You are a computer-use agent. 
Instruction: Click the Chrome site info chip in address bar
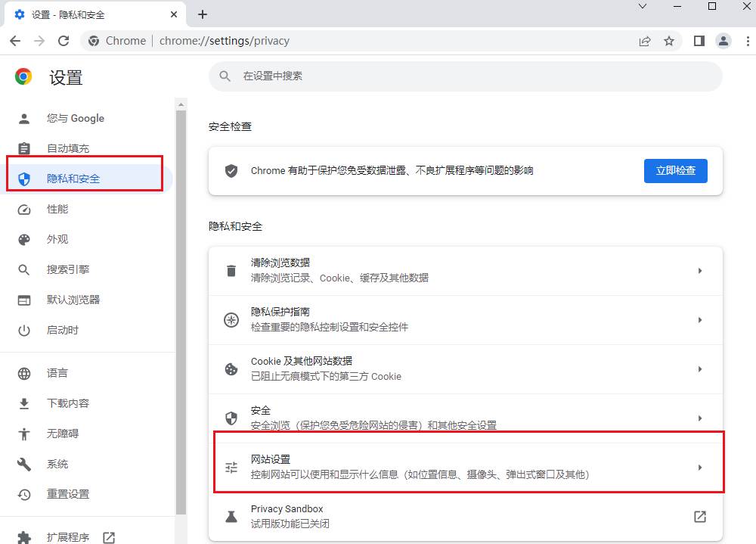[x=117, y=41]
